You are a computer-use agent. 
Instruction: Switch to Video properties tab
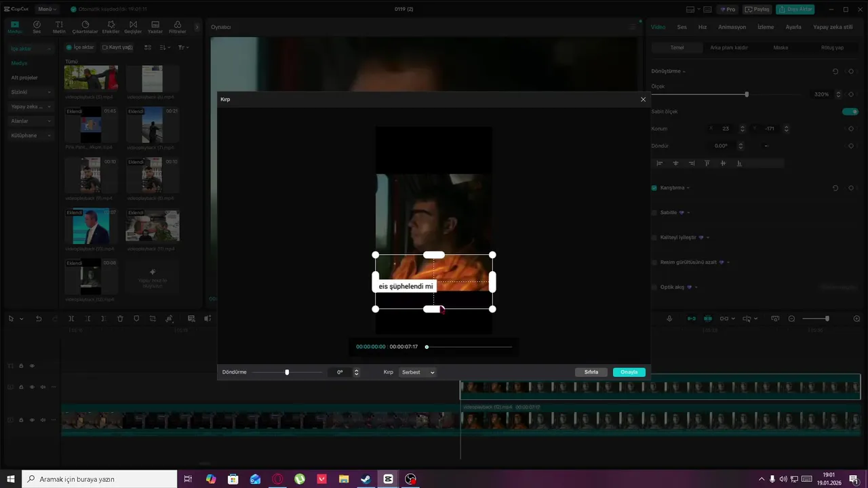658,27
